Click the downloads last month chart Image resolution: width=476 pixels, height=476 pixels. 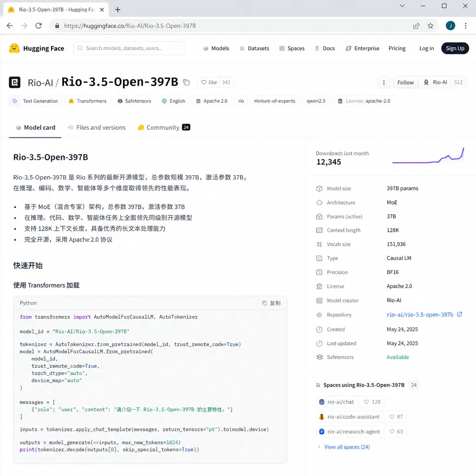coord(428,156)
